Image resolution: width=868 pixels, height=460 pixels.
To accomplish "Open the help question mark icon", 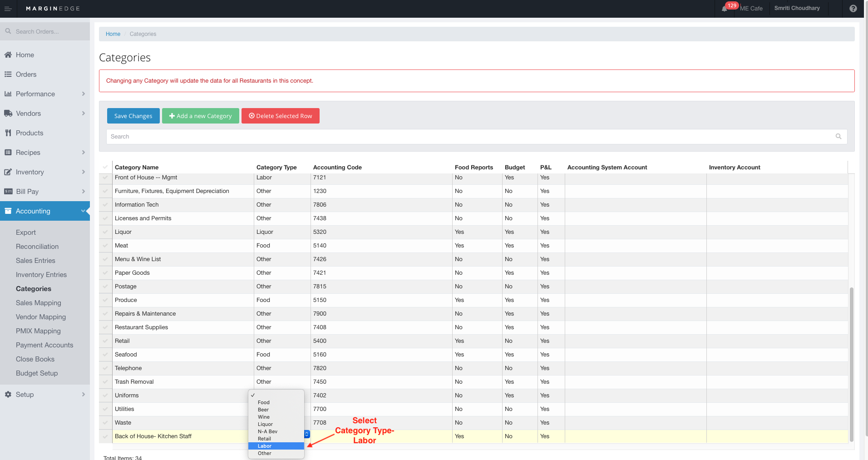I will coord(853,9).
